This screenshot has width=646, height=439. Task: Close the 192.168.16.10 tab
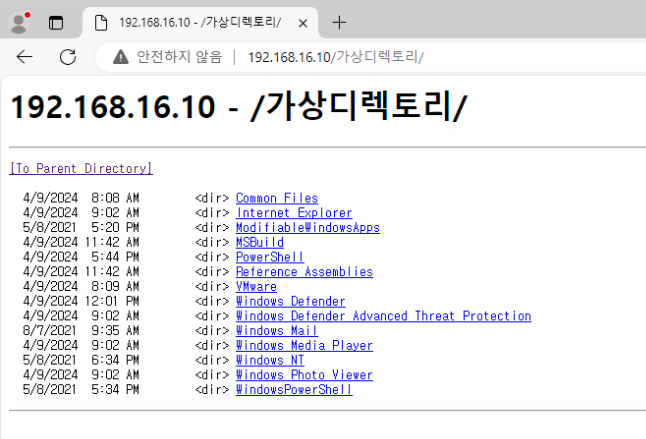pos(303,23)
